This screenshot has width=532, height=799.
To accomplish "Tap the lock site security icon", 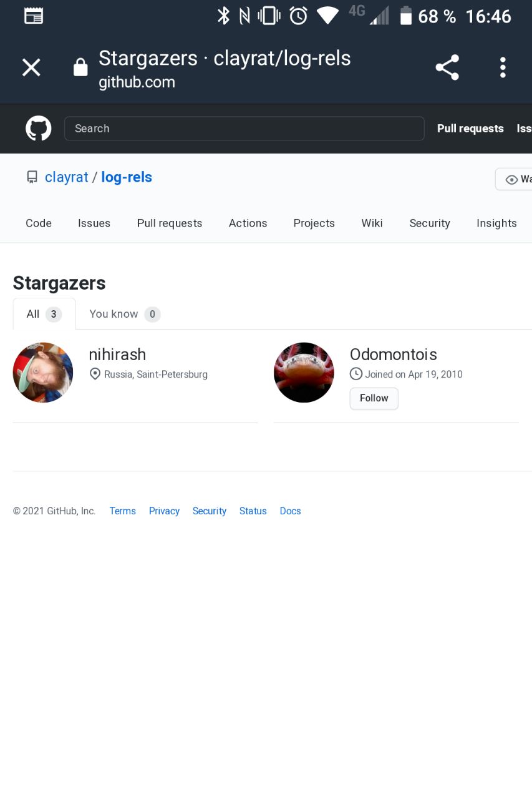I will [80, 67].
